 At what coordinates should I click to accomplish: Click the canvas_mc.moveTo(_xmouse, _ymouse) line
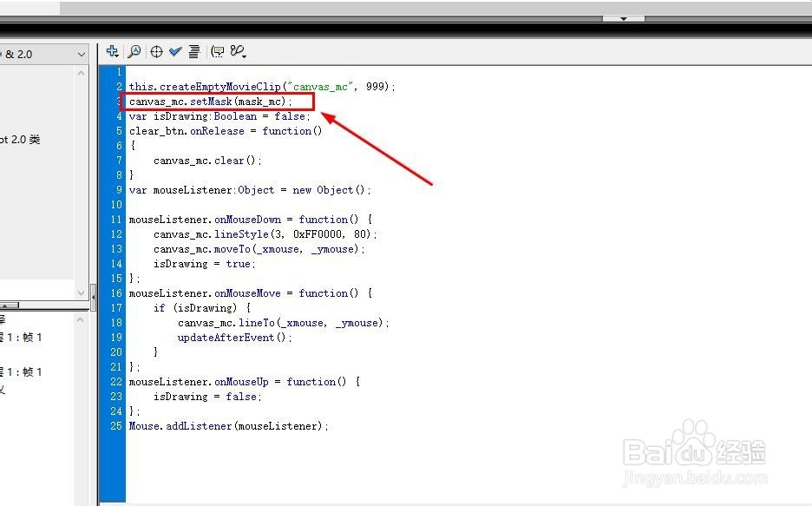click(259, 249)
